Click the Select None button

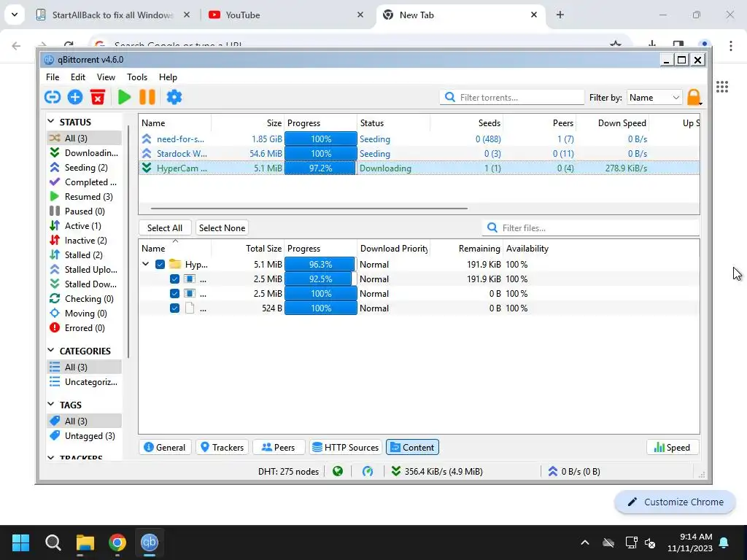tap(222, 227)
